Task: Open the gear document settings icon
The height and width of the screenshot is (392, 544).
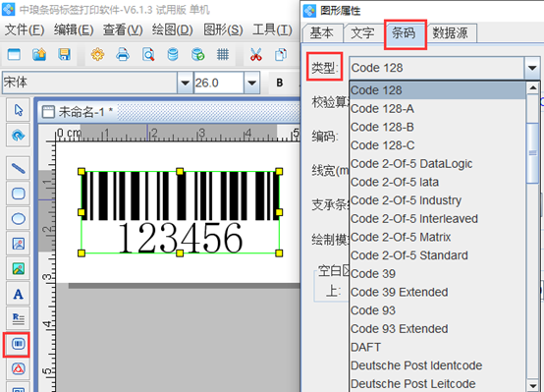Action: click(x=97, y=54)
